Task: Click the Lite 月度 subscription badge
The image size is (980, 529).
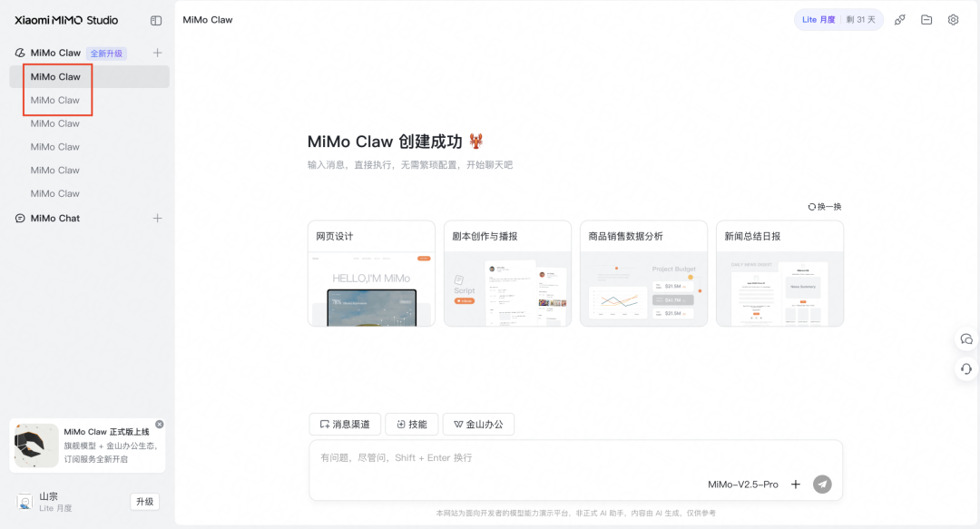Action: click(838, 20)
